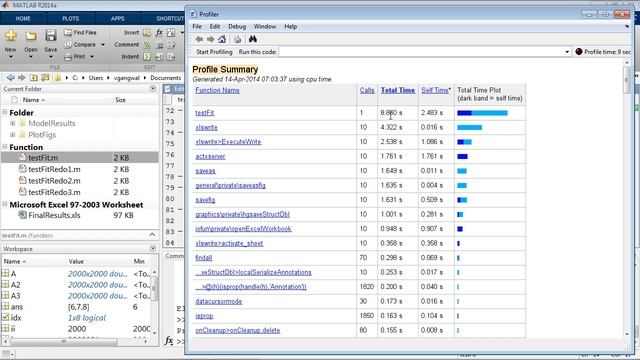This screenshot has height=360, width=640.
Task: Open the Compare dropdown arrow
Action: [103, 44]
